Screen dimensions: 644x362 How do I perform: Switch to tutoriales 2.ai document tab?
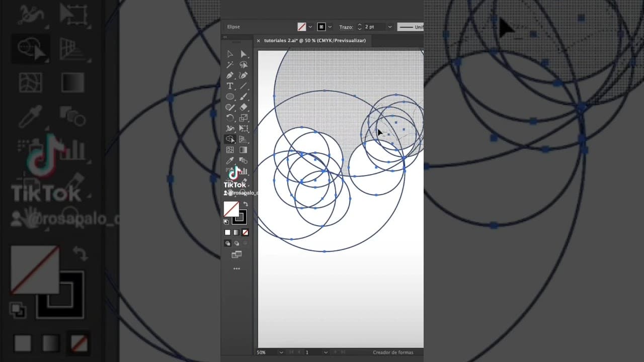[x=315, y=40]
